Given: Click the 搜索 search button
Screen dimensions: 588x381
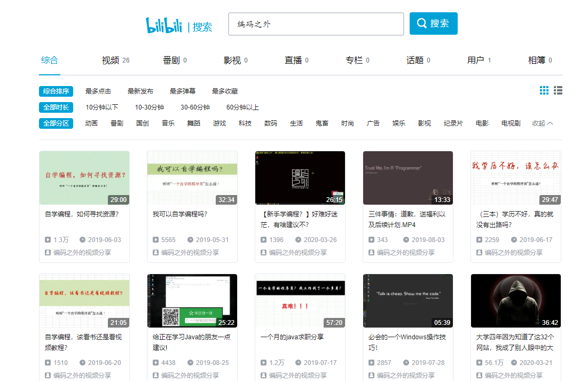Looking at the screenshot, I should pos(434,23).
